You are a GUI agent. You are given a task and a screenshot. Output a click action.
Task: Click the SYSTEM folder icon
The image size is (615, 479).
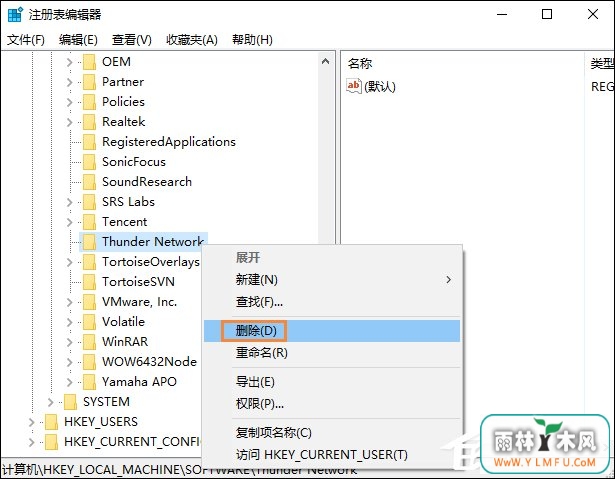tap(70, 402)
